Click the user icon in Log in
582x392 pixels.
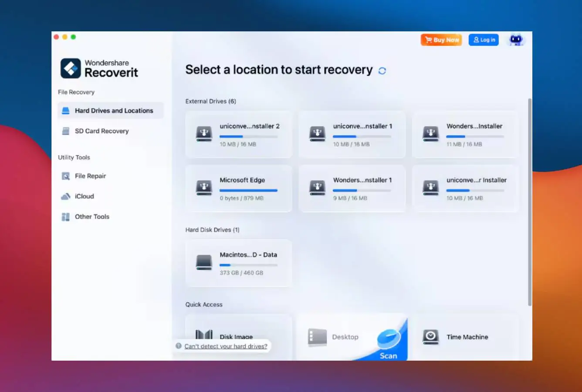point(476,40)
